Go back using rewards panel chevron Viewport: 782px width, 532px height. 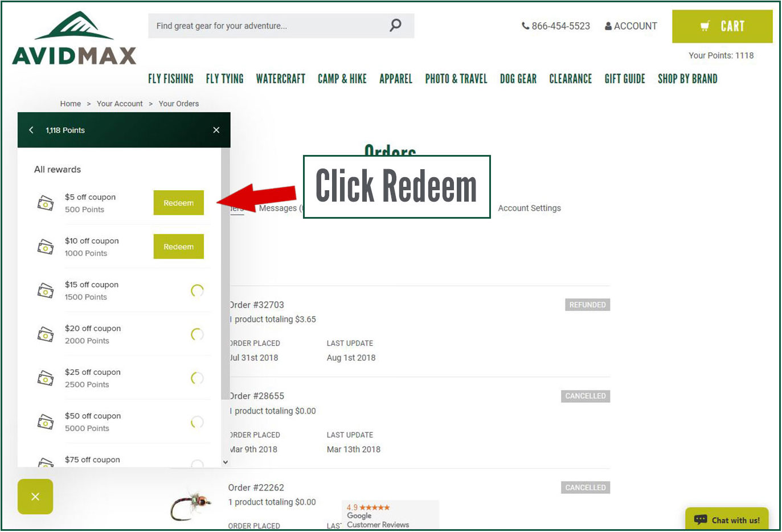pos(31,130)
